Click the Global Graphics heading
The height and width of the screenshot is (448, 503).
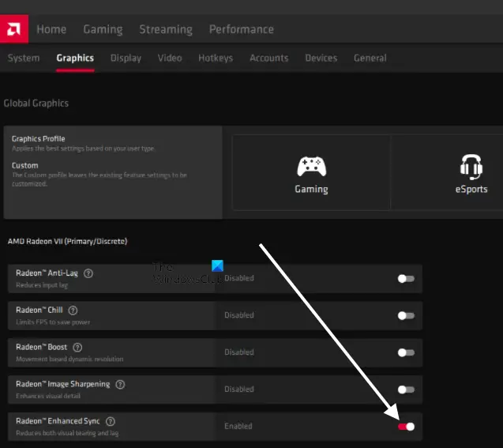[x=36, y=103]
